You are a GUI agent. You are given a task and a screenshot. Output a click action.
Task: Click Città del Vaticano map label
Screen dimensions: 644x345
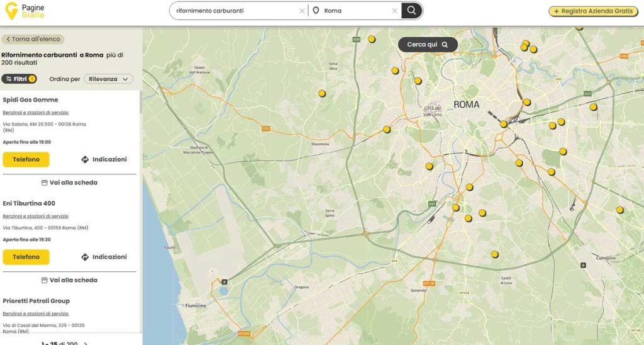coord(433,111)
